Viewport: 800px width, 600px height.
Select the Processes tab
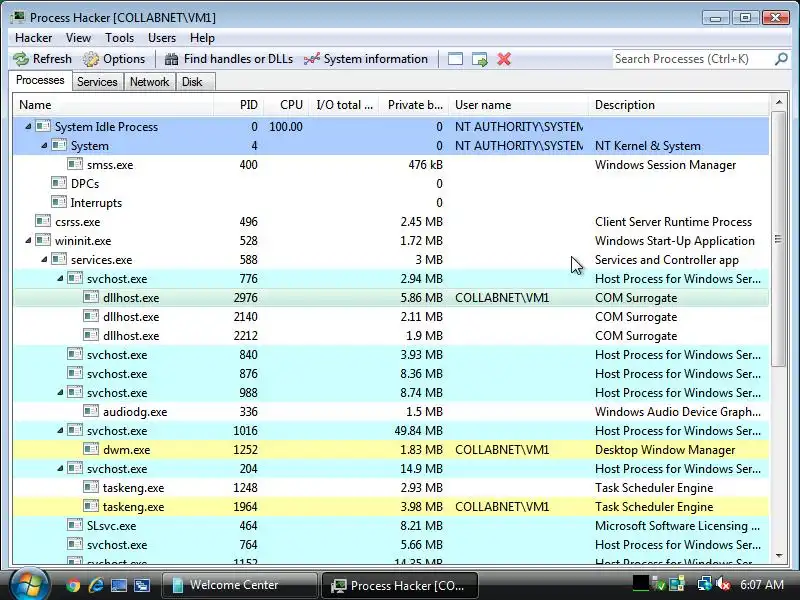point(40,80)
